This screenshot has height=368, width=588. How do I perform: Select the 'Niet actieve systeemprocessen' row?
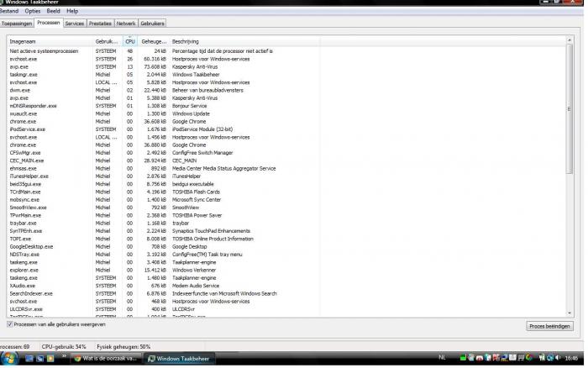click(x=163, y=51)
